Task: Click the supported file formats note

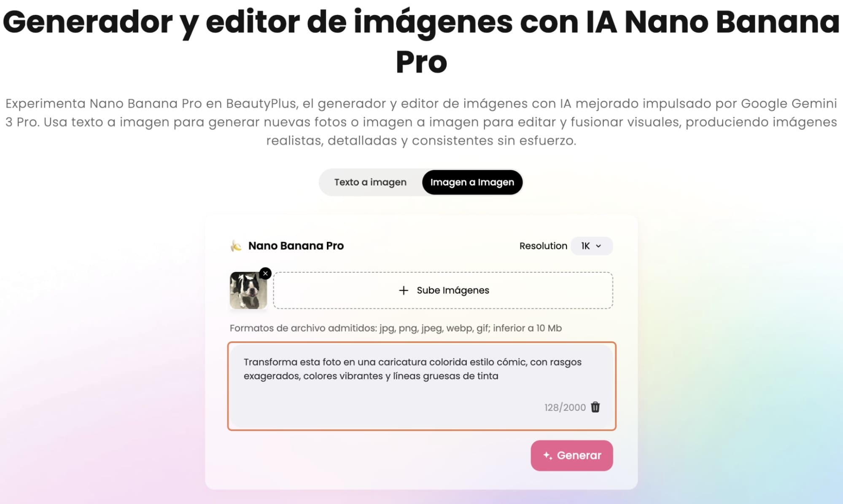Action: [x=396, y=328]
